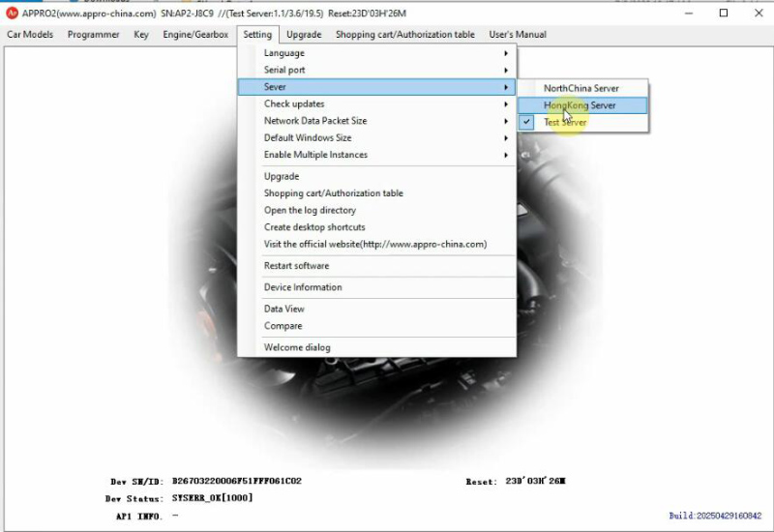Select Open the log directory

point(376,210)
